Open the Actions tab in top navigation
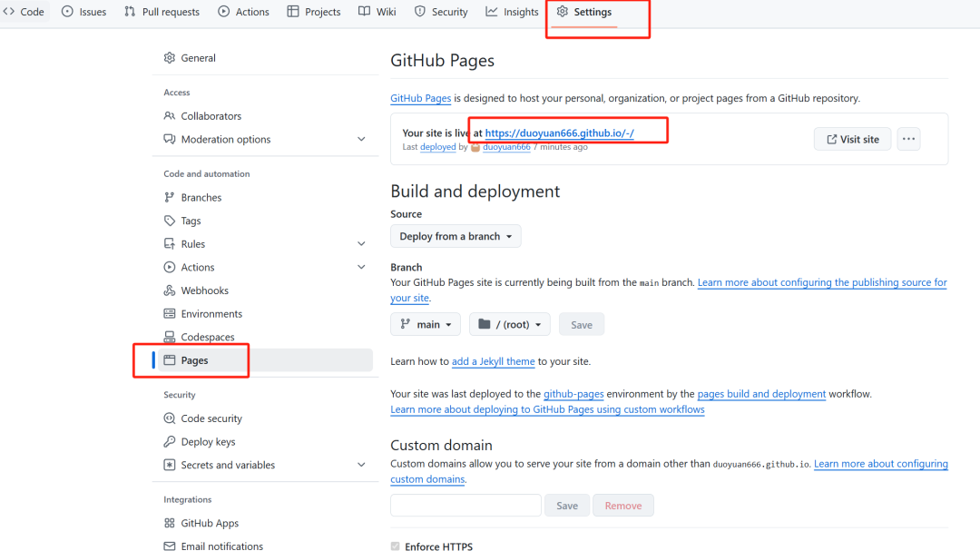 pos(243,12)
